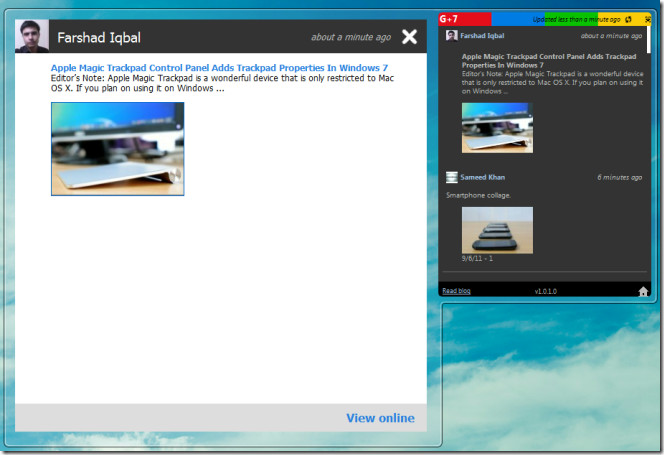Viewport: 664px width, 455px height.
Task: Open the large trackpad image in flyout
Action: (x=117, y=149)
